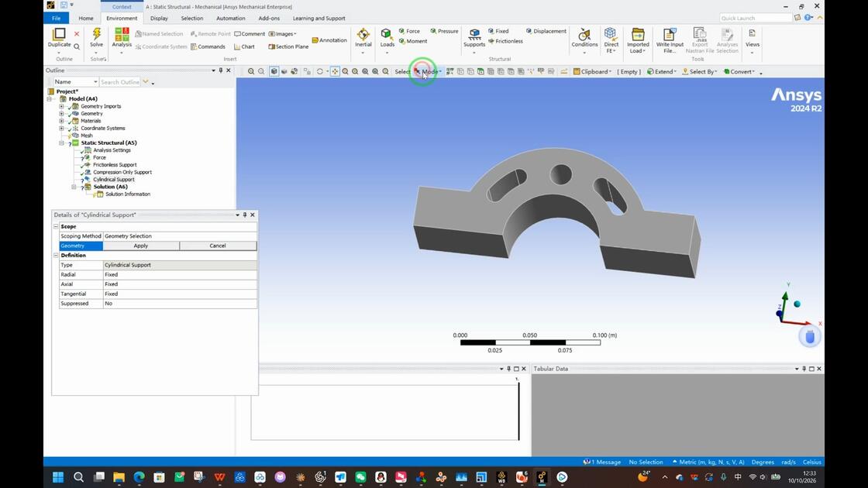Add a Fixed support
868x488 pixels.
click(498, 31)
